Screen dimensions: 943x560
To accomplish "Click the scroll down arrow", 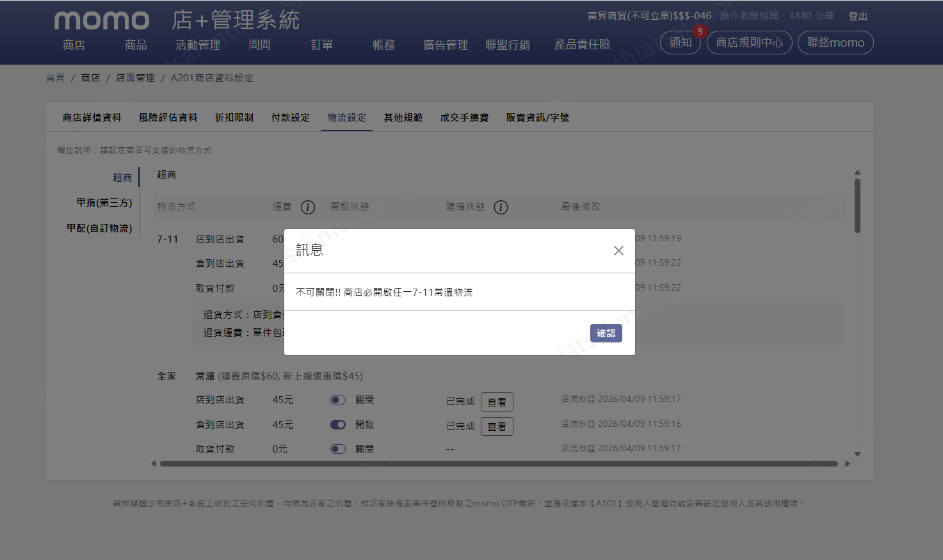I will pyautogui.click(x=857, y=454).
